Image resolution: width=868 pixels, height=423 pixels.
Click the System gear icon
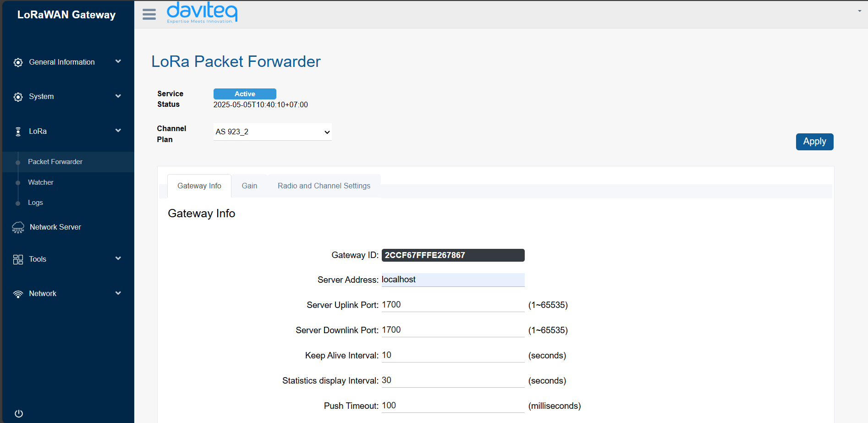(x=18, y=97)
